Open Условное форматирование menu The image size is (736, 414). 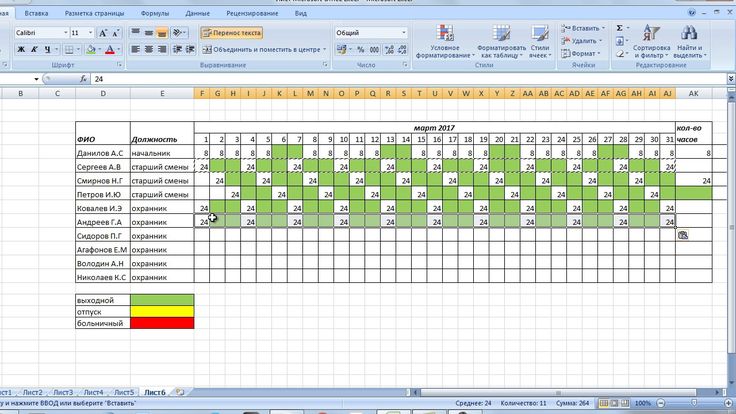pos(445,42)
